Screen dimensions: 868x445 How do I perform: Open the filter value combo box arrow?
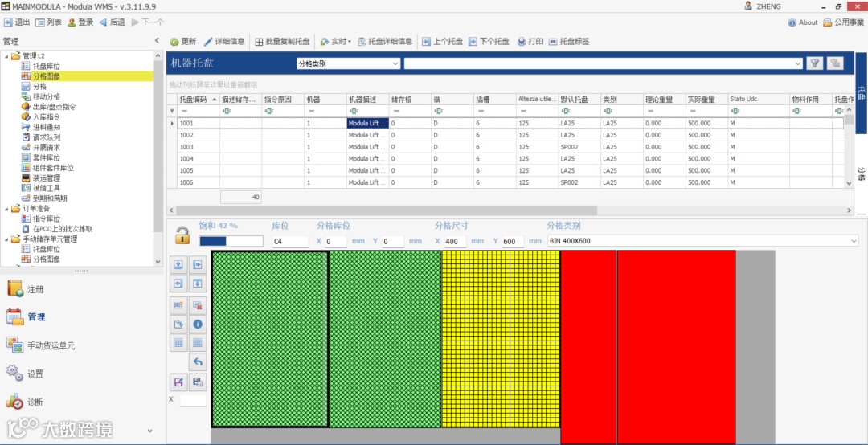click(798, 63)
